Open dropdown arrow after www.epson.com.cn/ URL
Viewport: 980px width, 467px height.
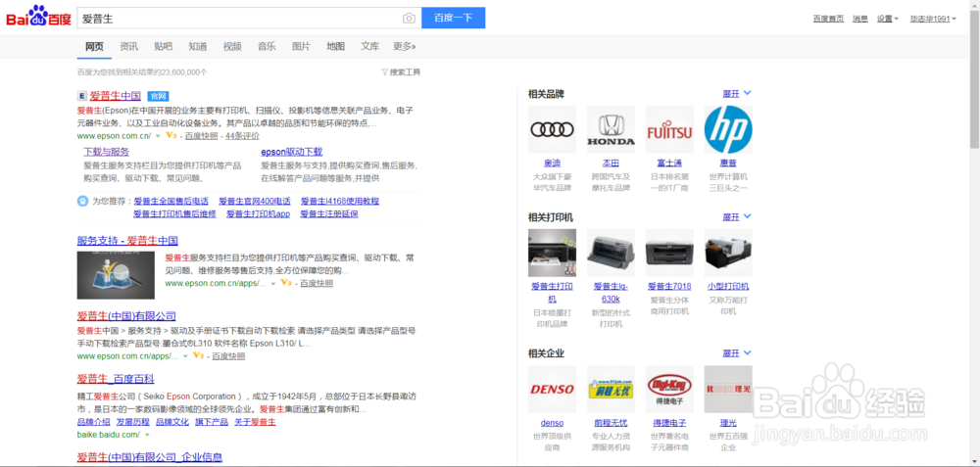point(158,136)
